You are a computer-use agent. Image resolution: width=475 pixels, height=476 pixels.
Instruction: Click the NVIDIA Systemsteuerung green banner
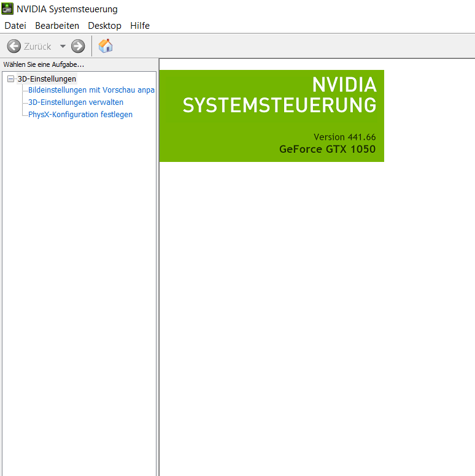tap(272, 116)
